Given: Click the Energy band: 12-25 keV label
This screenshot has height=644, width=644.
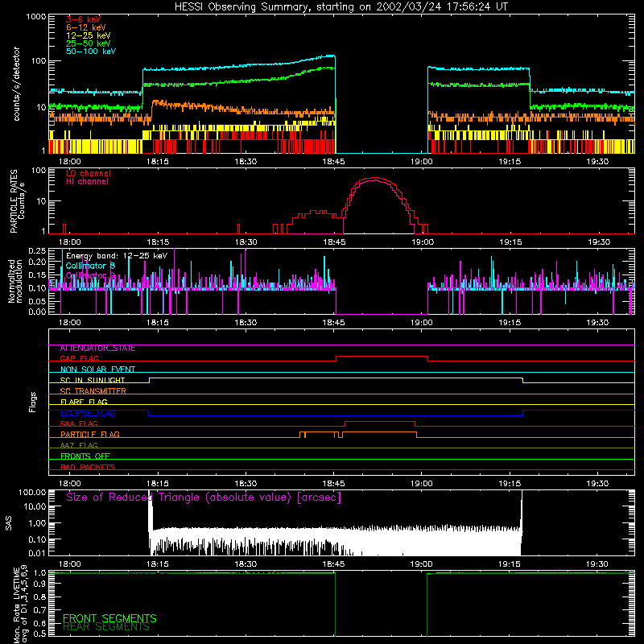Looking at the screenshot, I should click(x=117, y=256).
